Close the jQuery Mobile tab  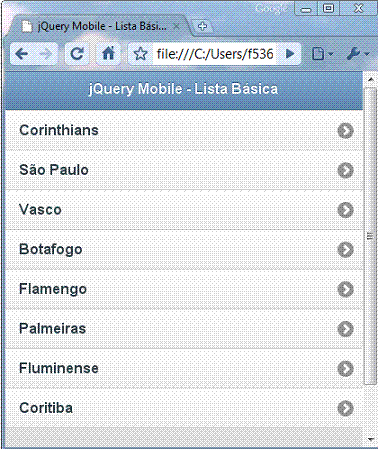click(x=177, y=26)
